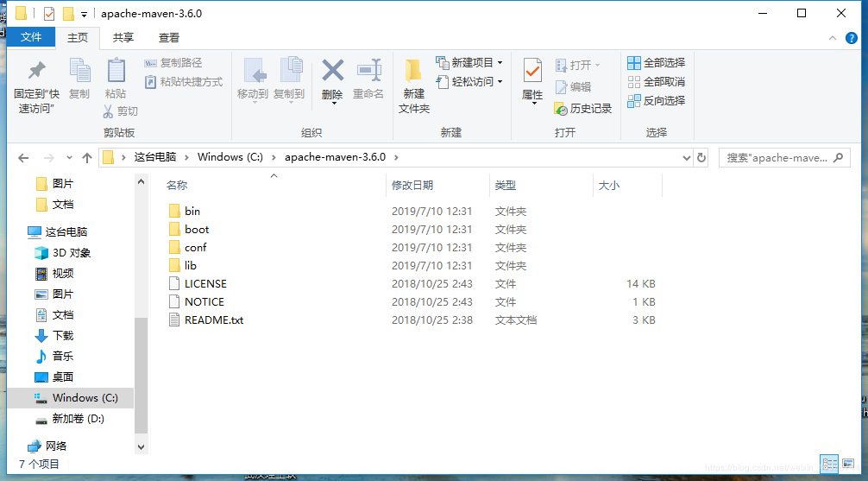Viewport: 868px width, 481px height.
Task: Open Help with the question mark icon
Action: pos(852,38)
